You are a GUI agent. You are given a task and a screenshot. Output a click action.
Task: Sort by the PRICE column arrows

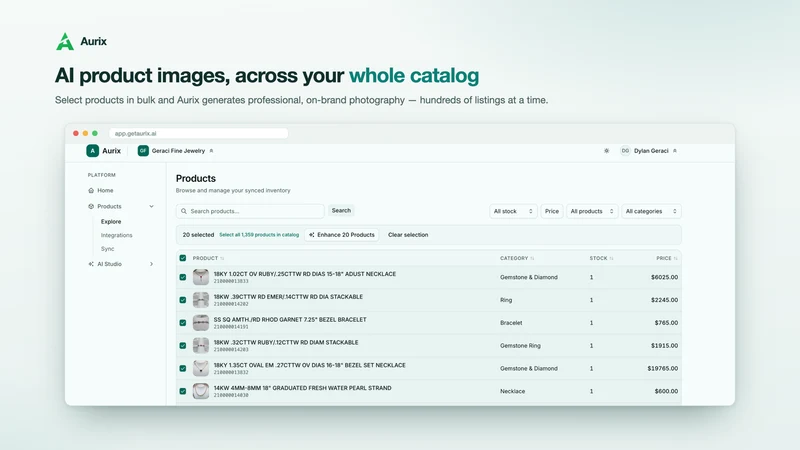(x=676, y=258)
